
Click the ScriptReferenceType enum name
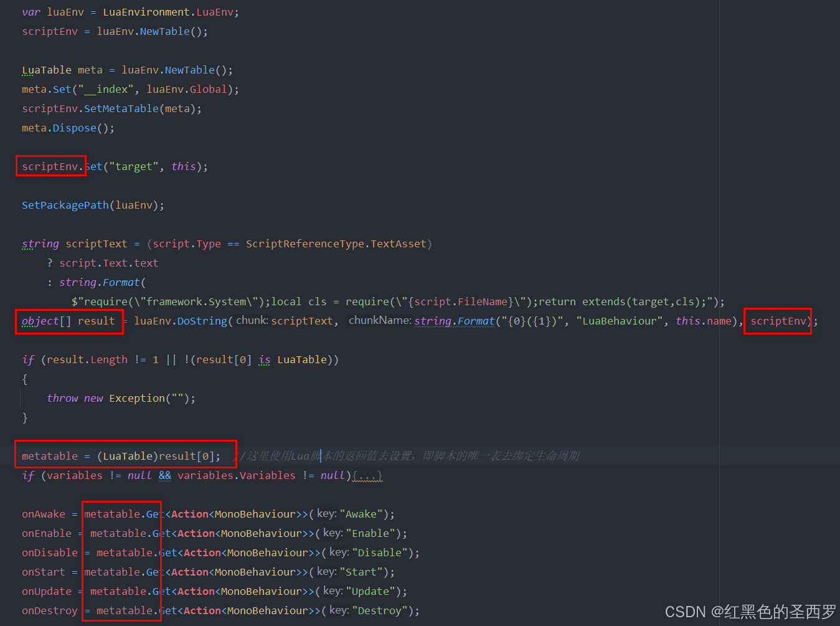click(x=305, y=244)
